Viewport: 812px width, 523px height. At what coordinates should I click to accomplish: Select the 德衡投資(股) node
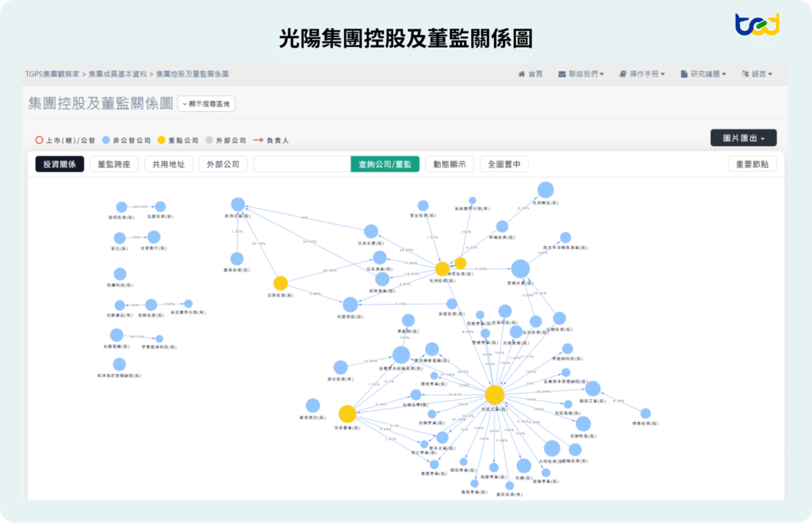pos(645,413)
